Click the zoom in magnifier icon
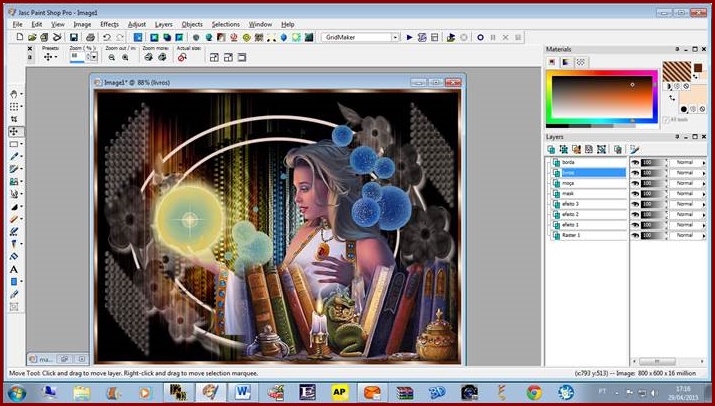The width and height of the screenshot is (715, 406). tap(125, 57)
